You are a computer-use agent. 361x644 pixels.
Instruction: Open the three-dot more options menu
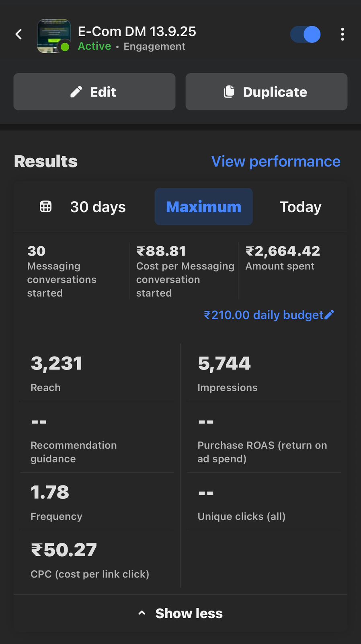[x=343, y=35]
